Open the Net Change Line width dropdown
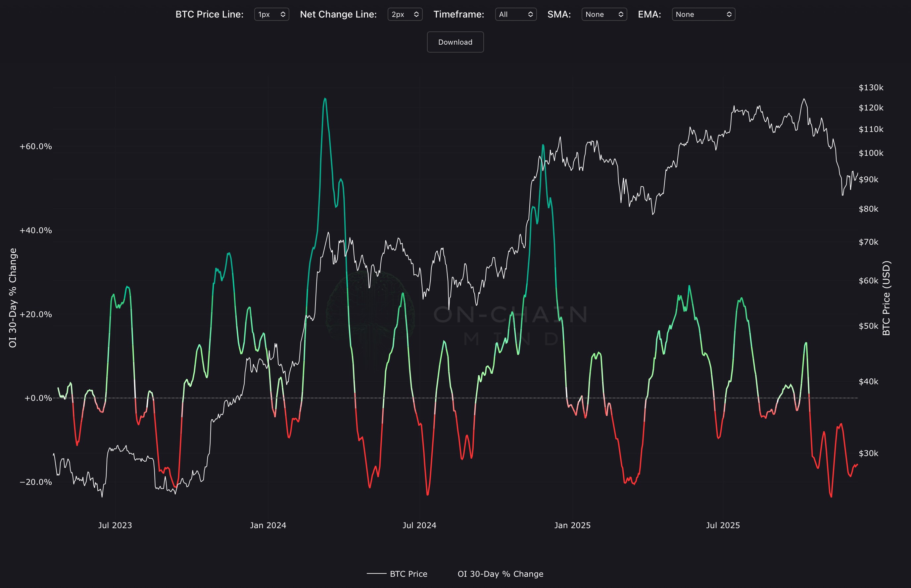 tap(405, 15)
